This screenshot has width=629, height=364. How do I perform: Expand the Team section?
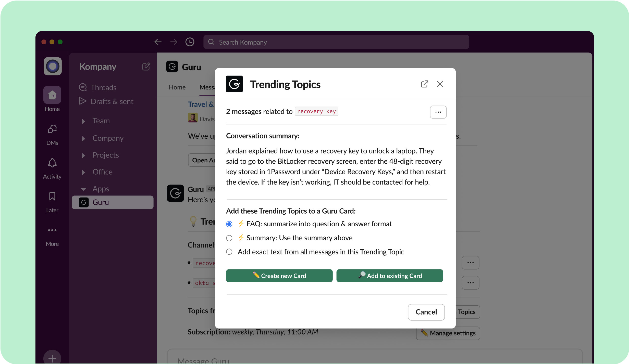[83, 121]
